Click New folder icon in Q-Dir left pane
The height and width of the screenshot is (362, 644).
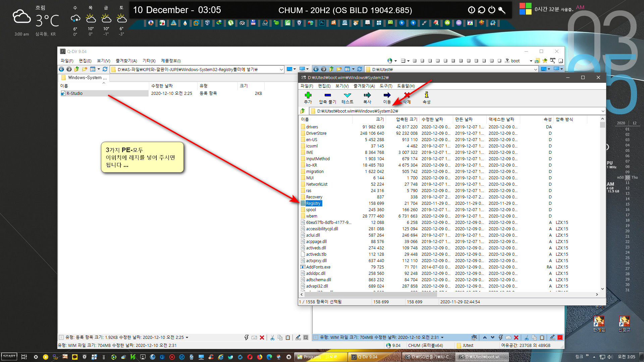click(85, 69)
